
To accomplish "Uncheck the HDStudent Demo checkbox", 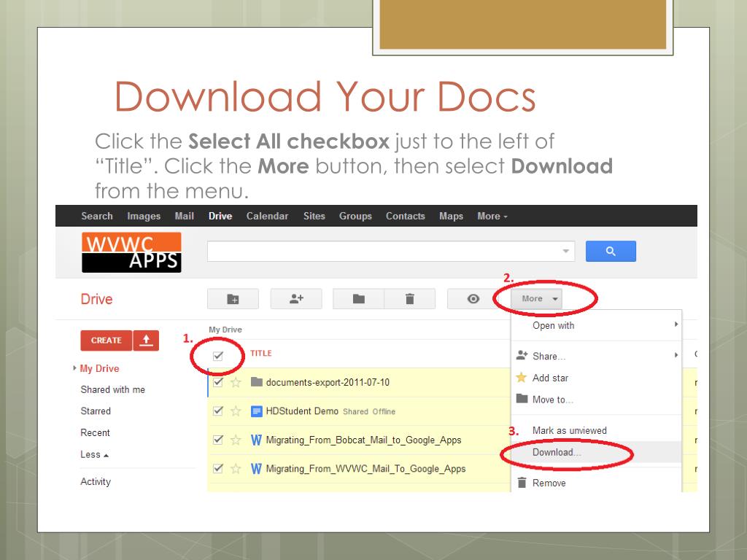I will click(218, 411).
